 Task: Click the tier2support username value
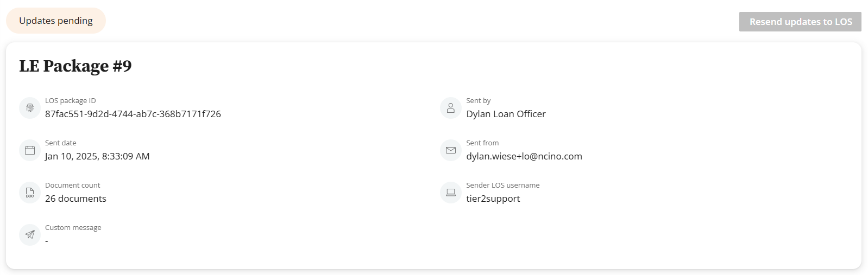(x=493, y=199)
